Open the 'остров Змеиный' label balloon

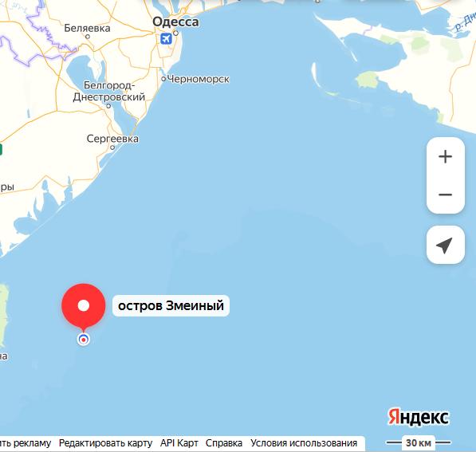coord(171,305)
